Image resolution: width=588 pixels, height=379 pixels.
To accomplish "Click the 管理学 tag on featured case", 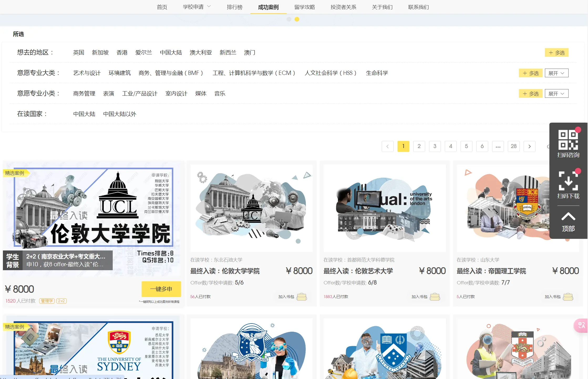I will pos(47,301).
